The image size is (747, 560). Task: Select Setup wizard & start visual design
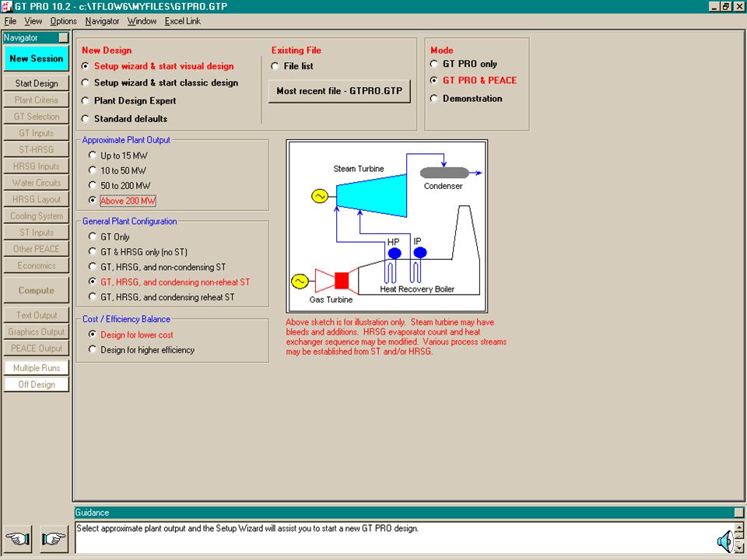(158, 66)
